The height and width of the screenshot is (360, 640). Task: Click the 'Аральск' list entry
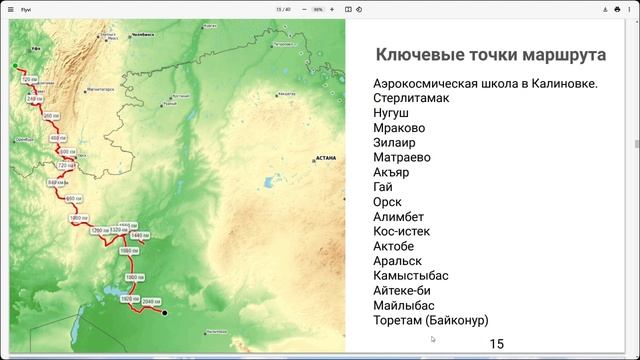(397, 261)
